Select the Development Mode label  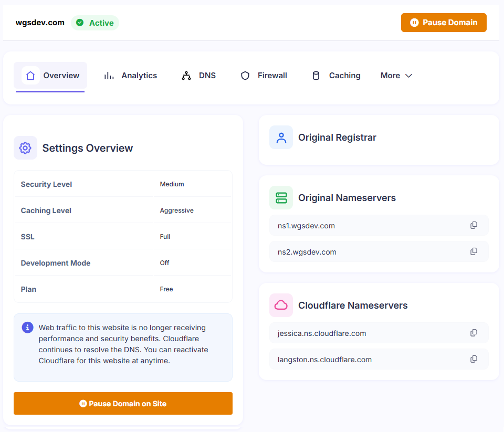pos(56,263)
